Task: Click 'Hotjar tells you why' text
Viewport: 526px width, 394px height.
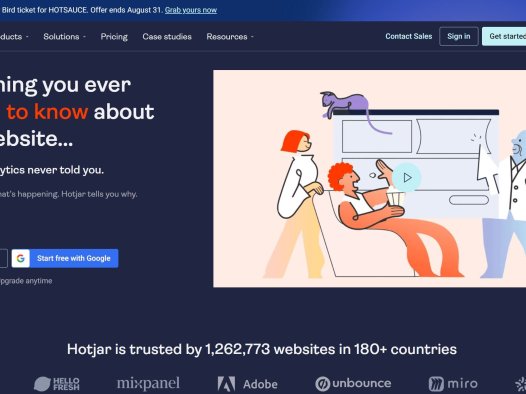Action: (99, 194)
